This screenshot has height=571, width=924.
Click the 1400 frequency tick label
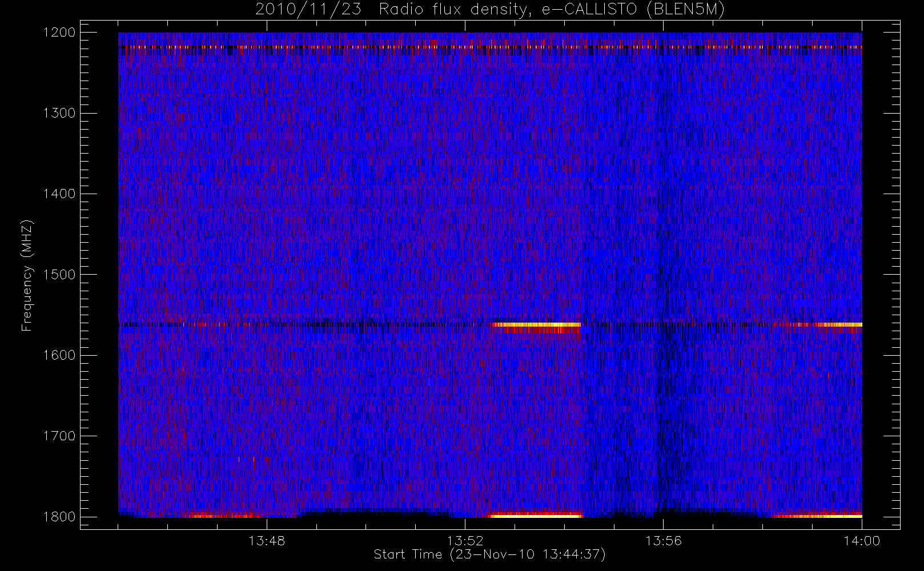[59, 194]
